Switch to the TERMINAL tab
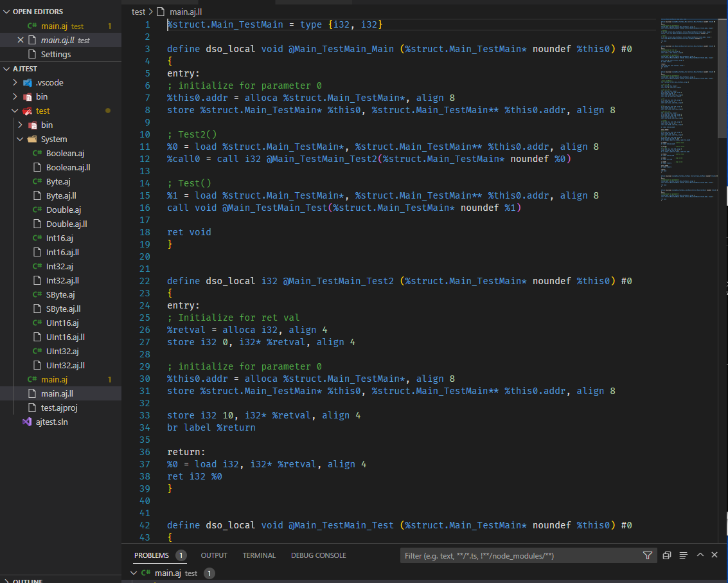 259,555
